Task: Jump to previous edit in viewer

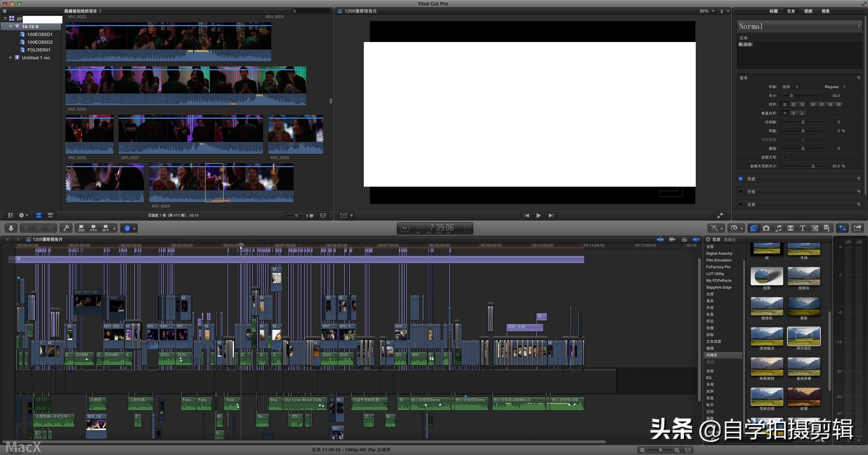Action: (527, 215)
